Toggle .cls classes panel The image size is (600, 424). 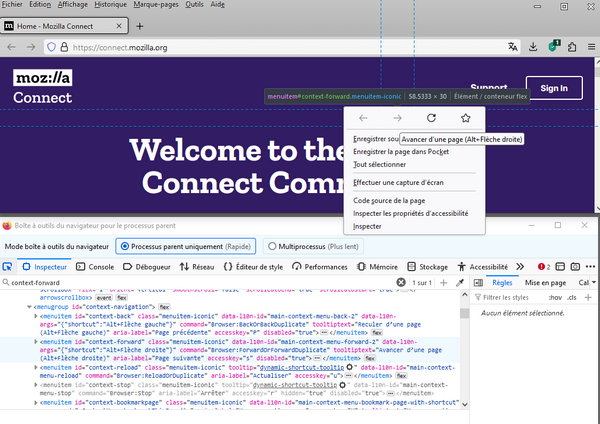point(572,297)
